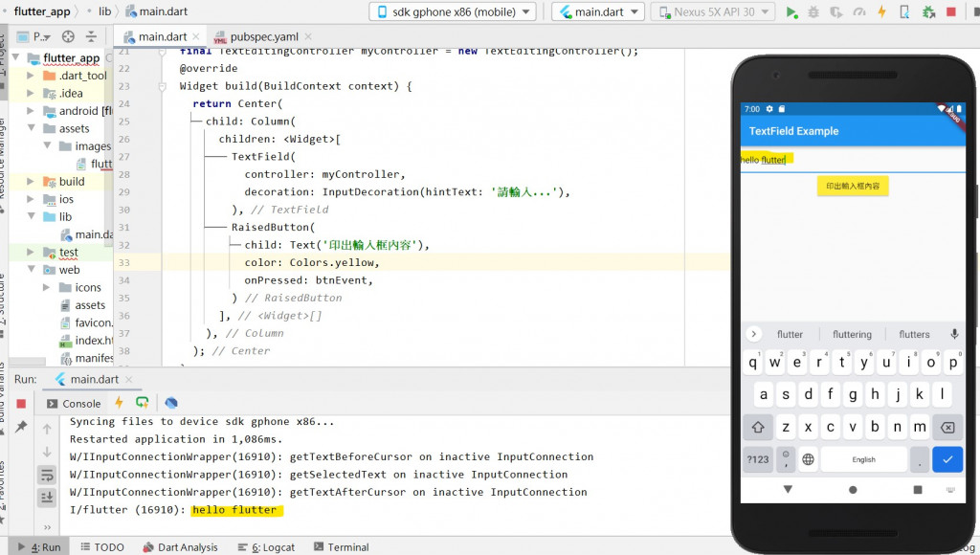This screenshot has width=980, height=555.
Task: Tap the Android recents square on emulator
Action: click(x=918, y=490)
